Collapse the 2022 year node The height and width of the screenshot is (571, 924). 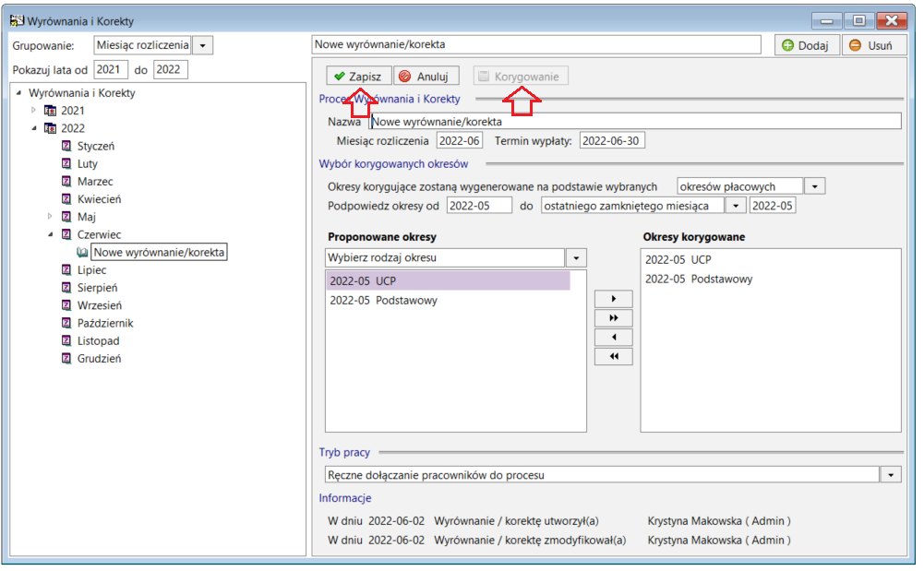click(33, 127)
